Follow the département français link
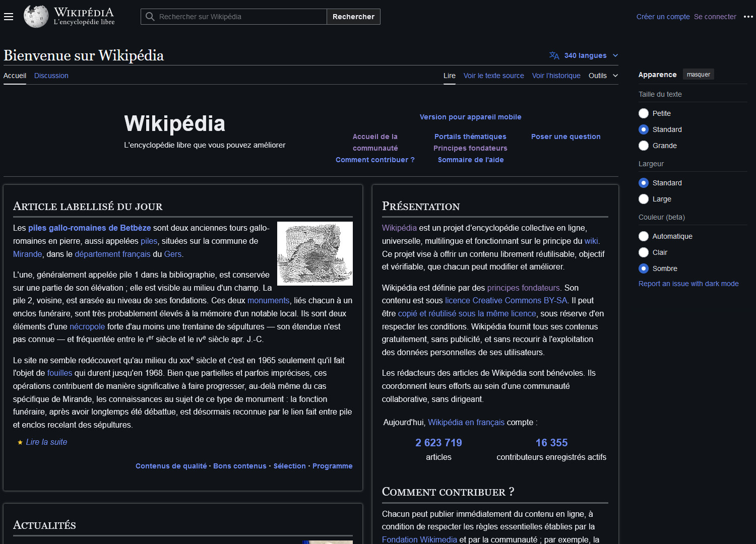Image resolution: width=756 pixels, height=544 pixels. coord(113,254)
